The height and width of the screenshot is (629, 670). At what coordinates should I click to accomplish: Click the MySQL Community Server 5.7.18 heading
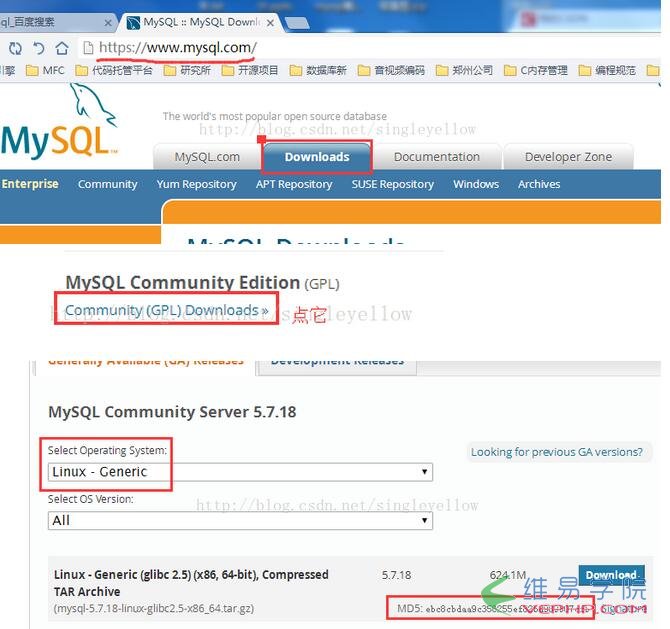[172, 412]
